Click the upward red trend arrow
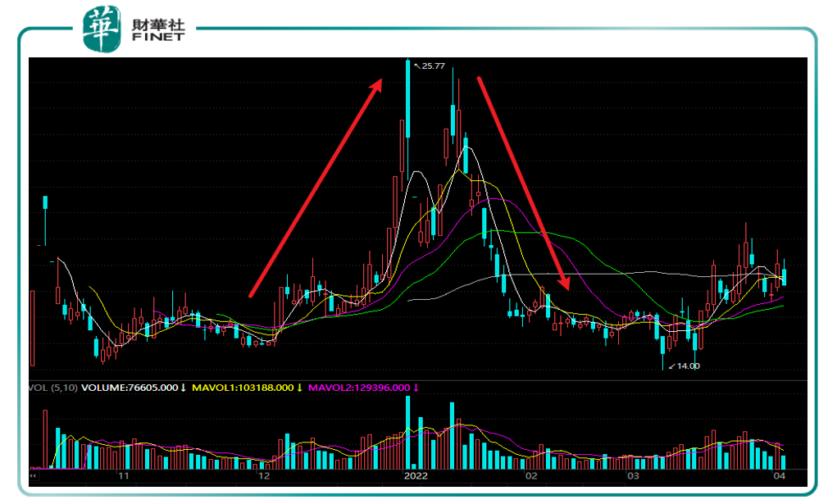Viewport: 828px width, 504px height. coord(316,186)
